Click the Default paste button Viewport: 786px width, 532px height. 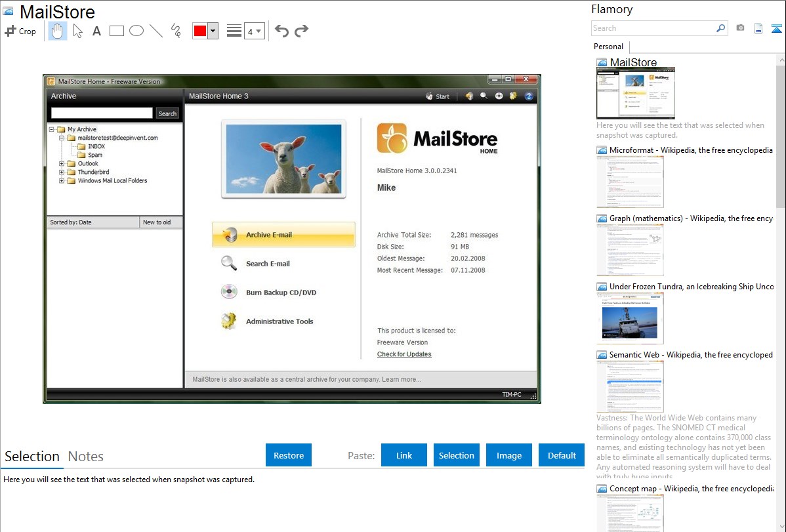coord(562,455)
